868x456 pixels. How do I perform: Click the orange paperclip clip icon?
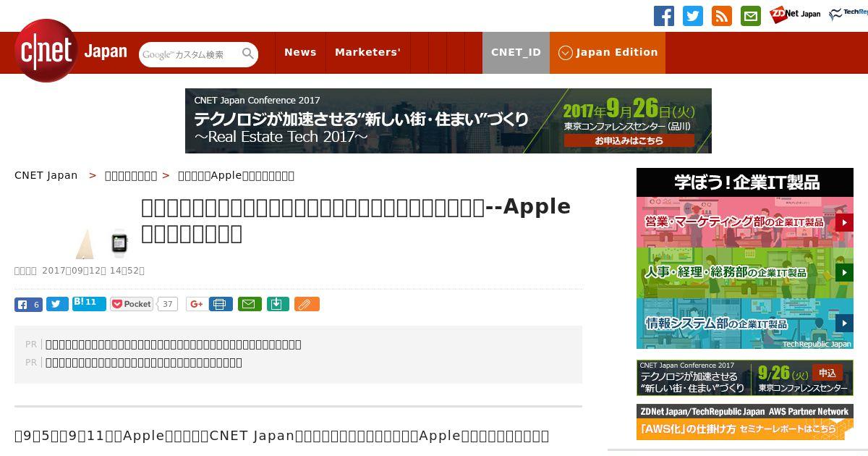point(307,304)
